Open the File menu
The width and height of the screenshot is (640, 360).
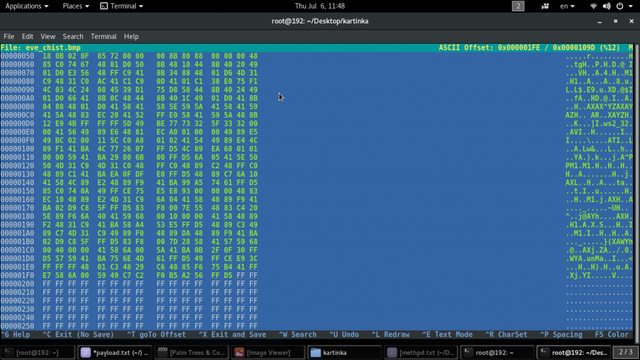(x=9, y=36)
